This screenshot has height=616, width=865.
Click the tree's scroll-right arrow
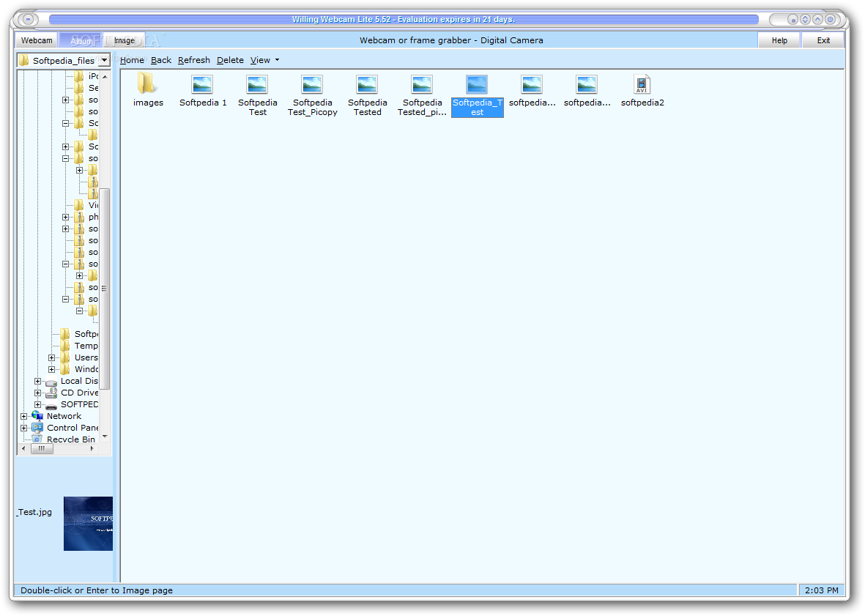(x=92, y=448)
